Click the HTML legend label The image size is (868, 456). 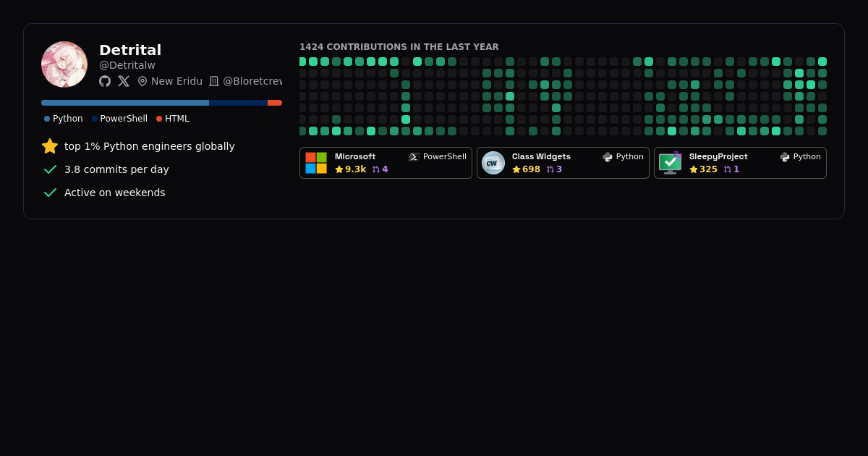pos(177,119)
